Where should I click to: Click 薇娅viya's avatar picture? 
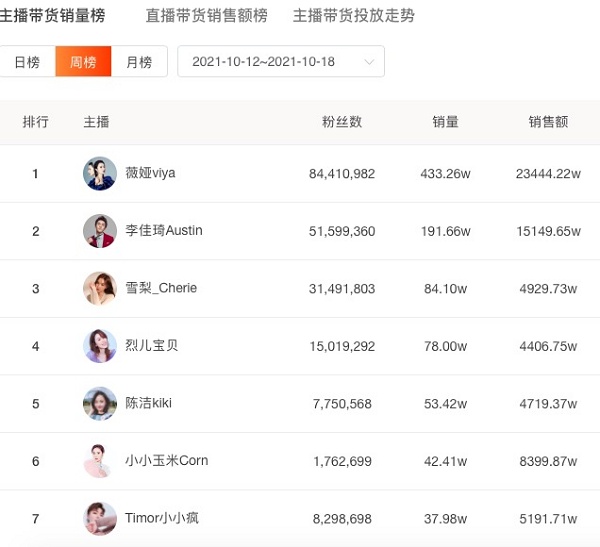pyautogui.click(x=100, y=174)
